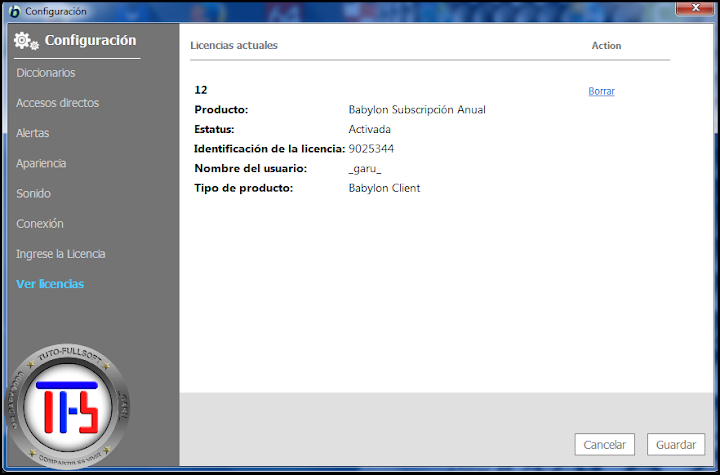Click the user name value _garu_
Image resolution: width=720 pixels, height=475 pixels.
click(365, 169)
